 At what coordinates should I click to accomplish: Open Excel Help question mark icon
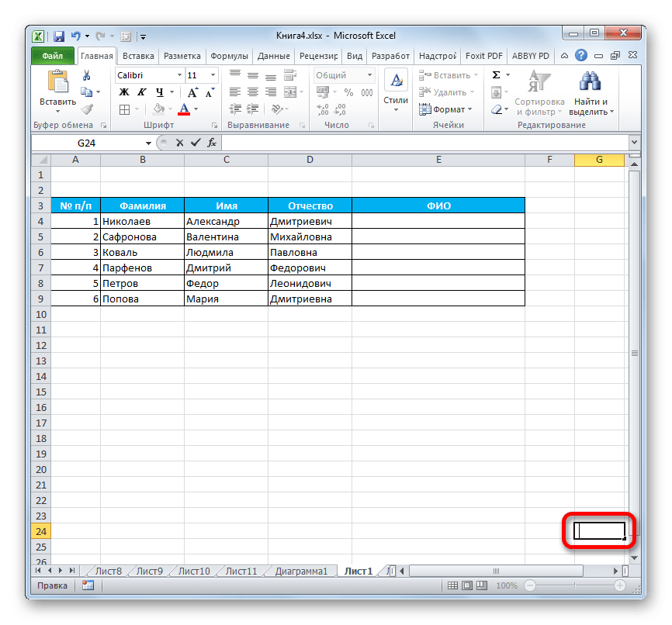click(581, 55)
